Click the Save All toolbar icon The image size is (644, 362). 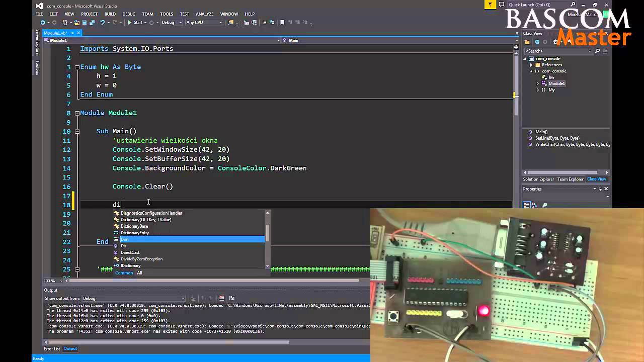click(92, 23)
